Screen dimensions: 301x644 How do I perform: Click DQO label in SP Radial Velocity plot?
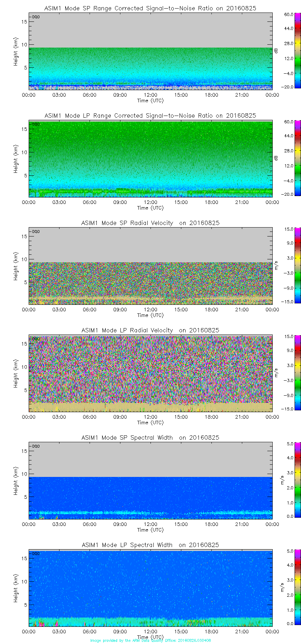tap(36, 231)
